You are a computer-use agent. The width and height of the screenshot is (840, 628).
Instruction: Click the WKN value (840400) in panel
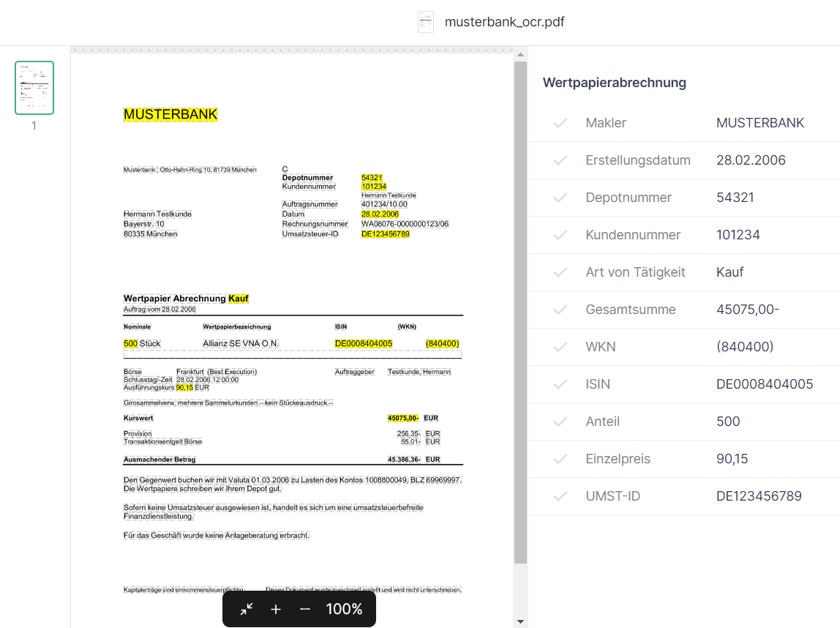click(x=745, y=347)
